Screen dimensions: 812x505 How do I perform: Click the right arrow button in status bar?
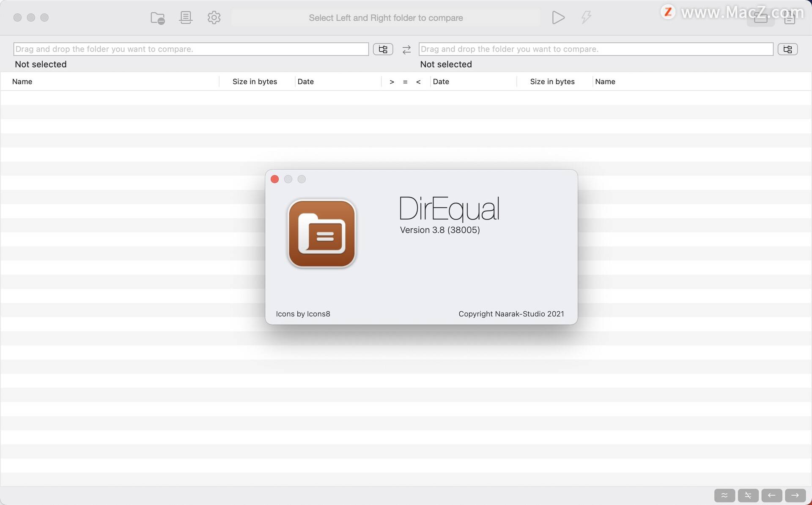[796, 495]
